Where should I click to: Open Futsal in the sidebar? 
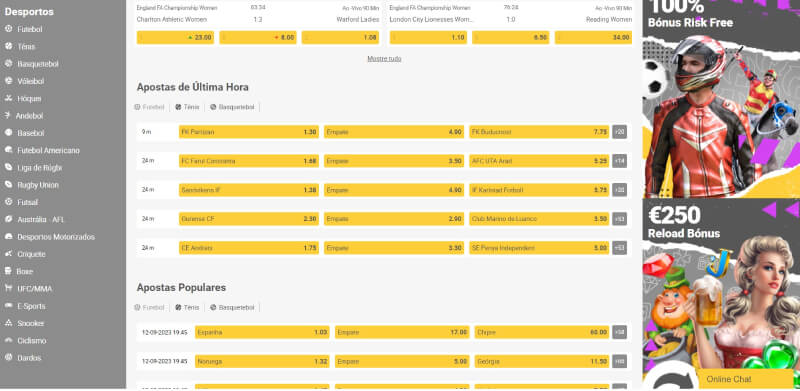tap(28, 203)
